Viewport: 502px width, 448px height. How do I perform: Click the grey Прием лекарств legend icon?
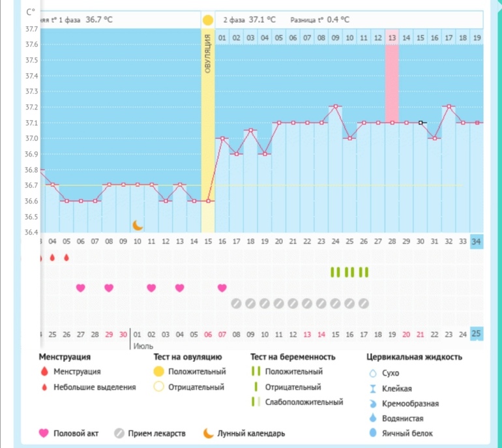(119, 433)
